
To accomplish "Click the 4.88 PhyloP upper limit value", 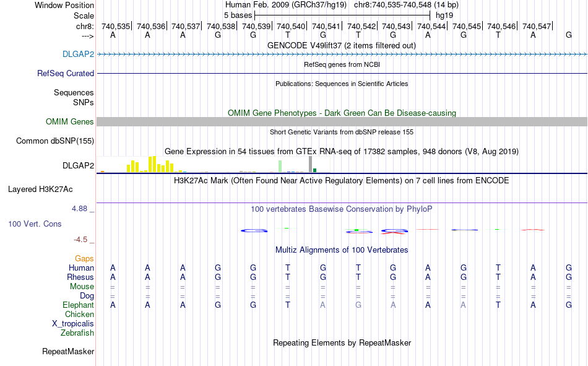I will 79,209.
